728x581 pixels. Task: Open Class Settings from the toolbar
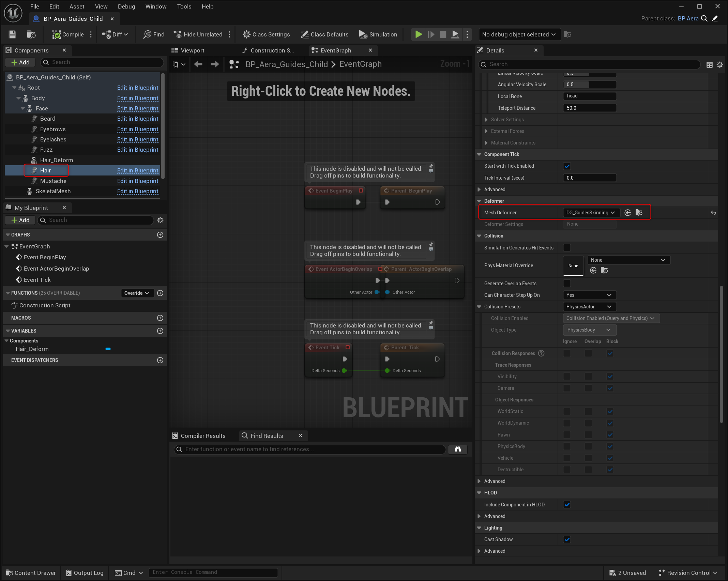266,34
